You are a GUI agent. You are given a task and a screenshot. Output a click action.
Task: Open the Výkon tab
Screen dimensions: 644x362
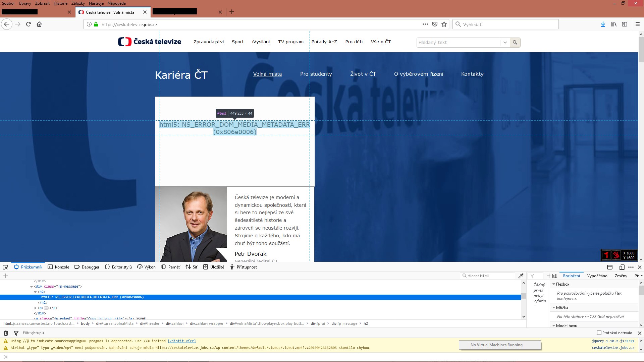point(146,267)
